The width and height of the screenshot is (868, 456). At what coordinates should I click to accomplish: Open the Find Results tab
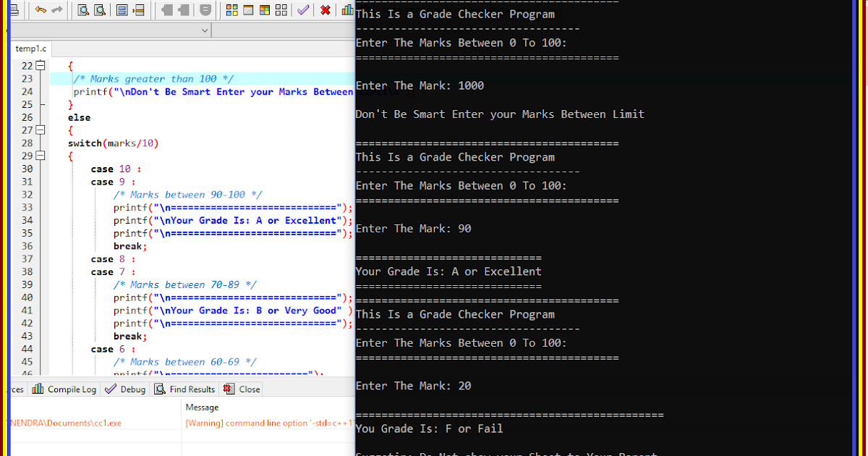(x=184, y=389)
